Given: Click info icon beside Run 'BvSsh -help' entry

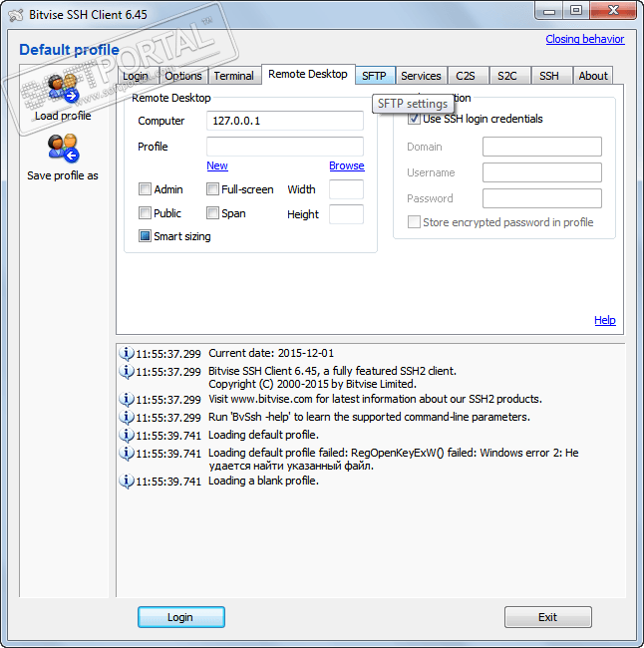Looking at the screenshot, I should (x=127, y=417).
